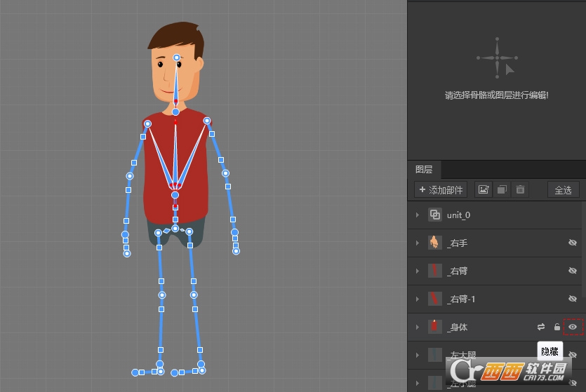Image resolution: width=586 pixels, height=392 pixels.
Task: Show the hidden _右臂 layer
Action: pyautogui.click(x=573, y=271)
